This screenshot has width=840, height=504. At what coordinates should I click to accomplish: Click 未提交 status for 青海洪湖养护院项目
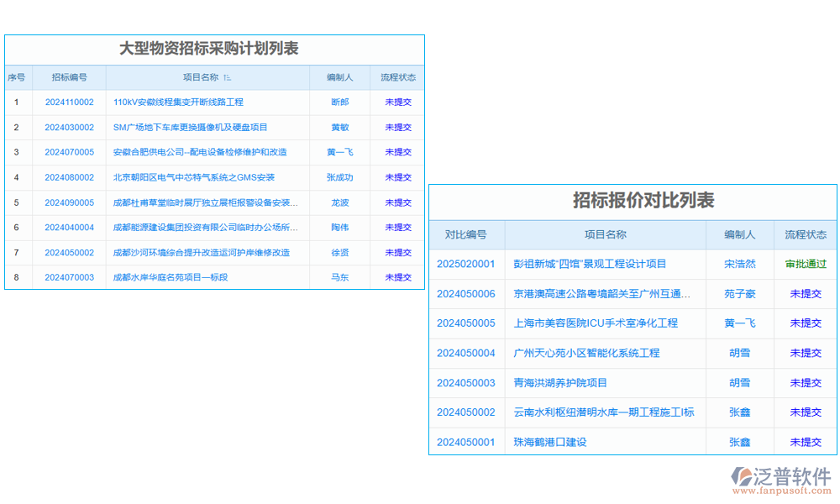(x=805, y=383)
